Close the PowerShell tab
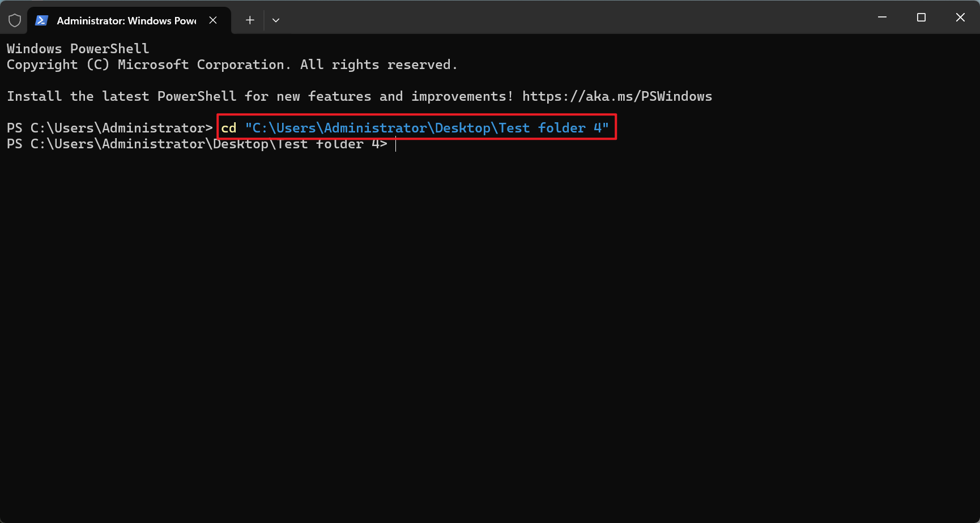 pyautogui.click(x=213, y=20)
